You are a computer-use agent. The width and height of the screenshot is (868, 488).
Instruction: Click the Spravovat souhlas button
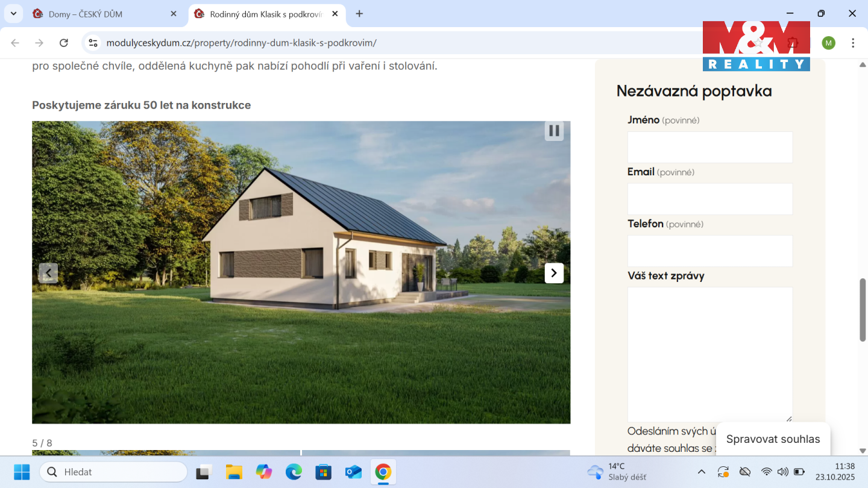click(x=773, y=439)
